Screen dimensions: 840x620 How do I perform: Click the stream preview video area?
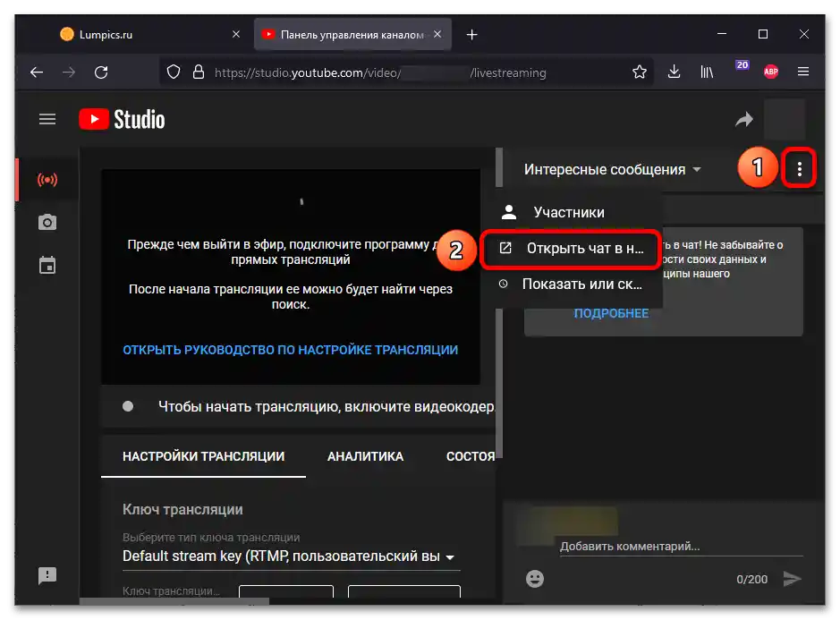[x=291, y=276]
